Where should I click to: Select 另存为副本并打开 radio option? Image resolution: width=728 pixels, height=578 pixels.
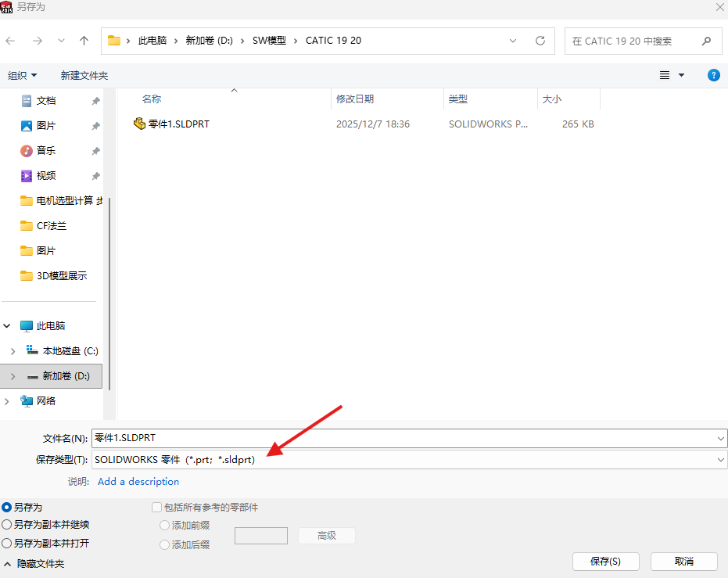(7, 543)
